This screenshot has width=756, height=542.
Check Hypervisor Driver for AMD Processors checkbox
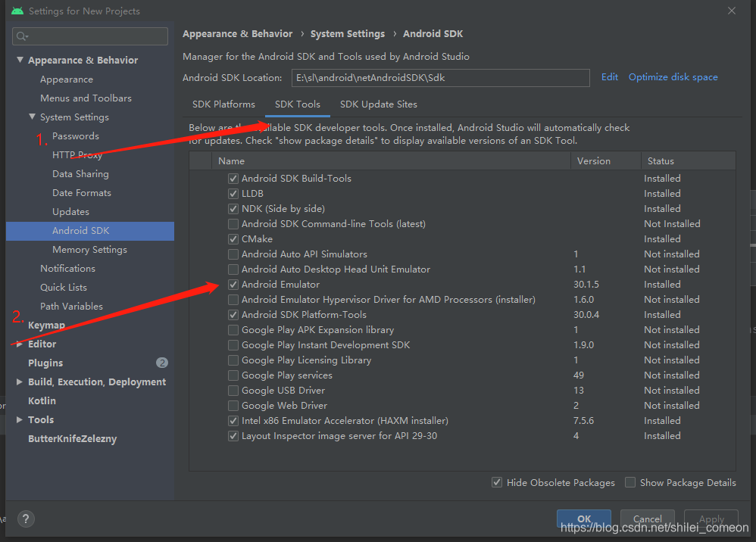tap(233, 300)
